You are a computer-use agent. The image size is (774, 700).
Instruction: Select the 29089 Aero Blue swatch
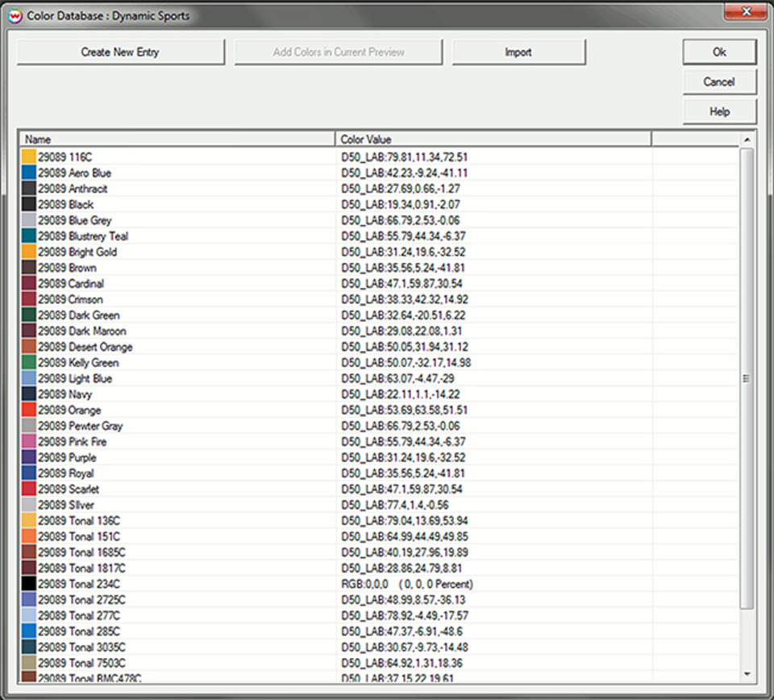coord(29,173)
